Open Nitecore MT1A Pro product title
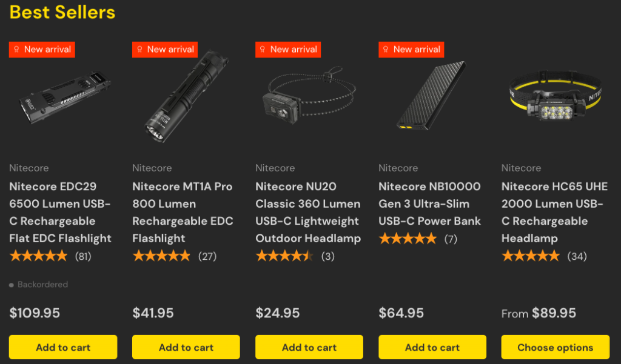The height and width of the screenshot is (364, 621). click(183, 212)
